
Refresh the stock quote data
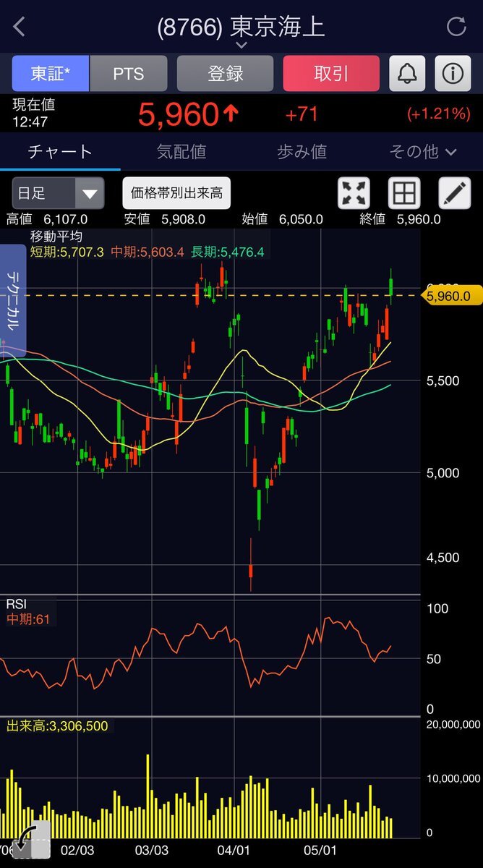click(x=456, y=27)
